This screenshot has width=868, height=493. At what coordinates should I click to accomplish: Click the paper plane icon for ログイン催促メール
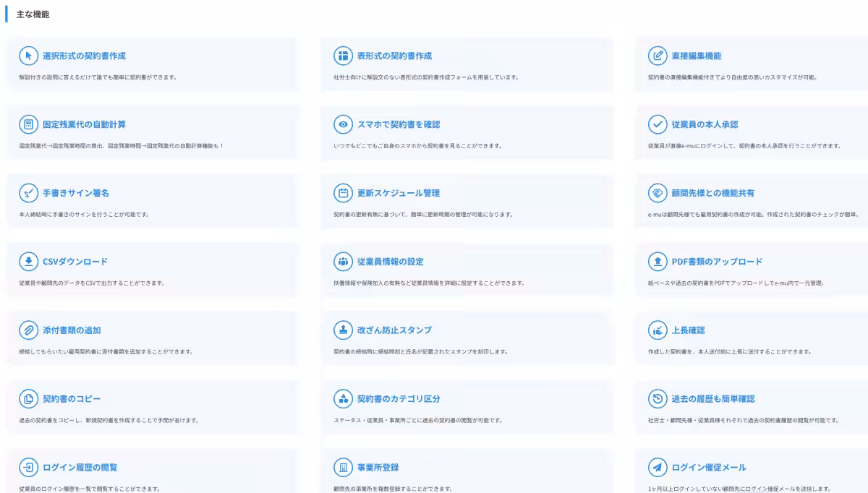(x=658, y=468)
